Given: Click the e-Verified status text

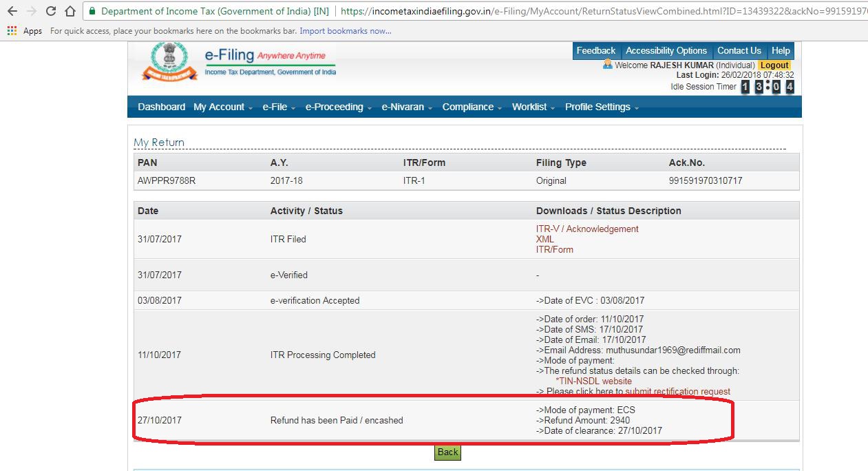Looking at the screenshot, I should tap(289, 275).
